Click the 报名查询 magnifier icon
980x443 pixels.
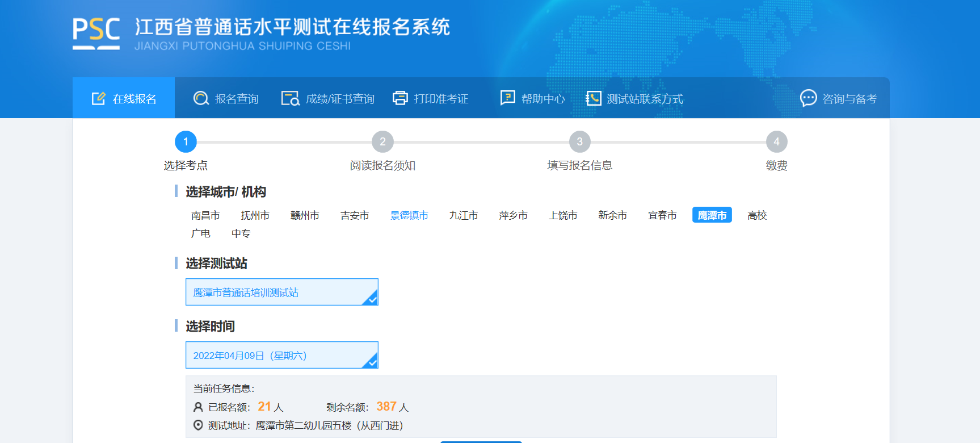click(201, 98)
